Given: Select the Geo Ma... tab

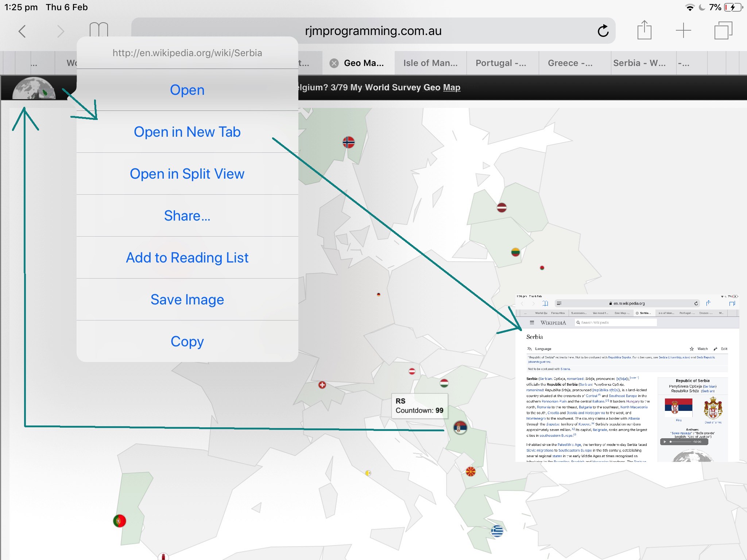Looking at the screenshot, I should [359, 63].
